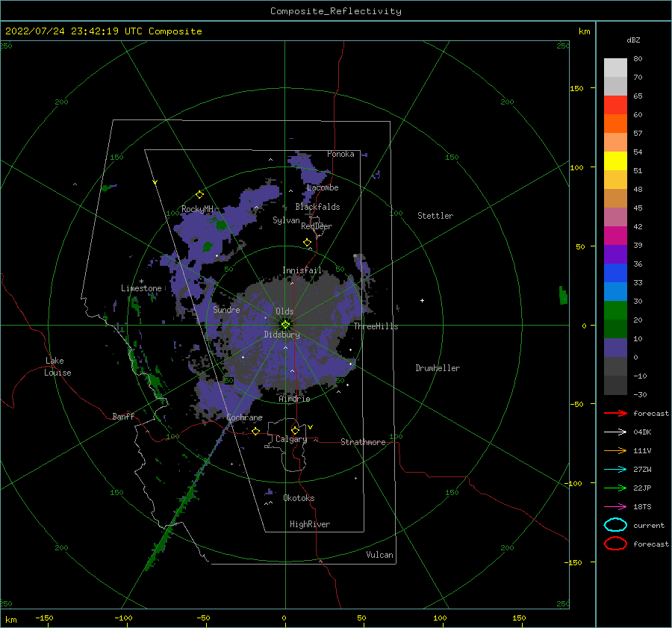Click the yellow diamond marker below Cochrane
Viewport: 672px width, 628px height.
(255, 431)
